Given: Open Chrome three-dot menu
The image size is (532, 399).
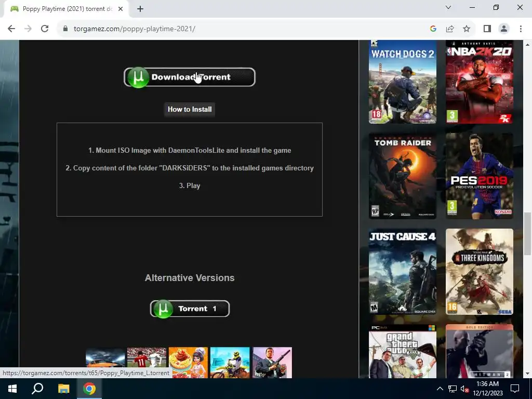Looking at the screenshot, I should (x=521, y=29).
